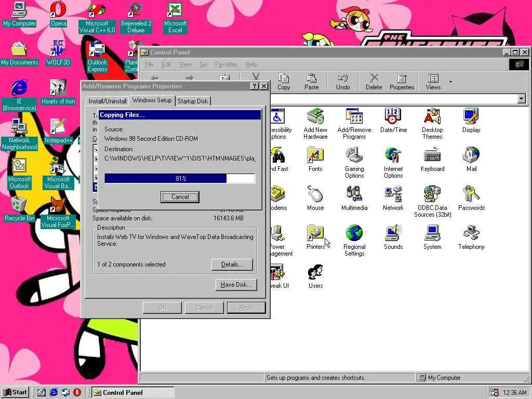Select the Windows Setup tab
The image size is (532, 399).
coord(152,100)
